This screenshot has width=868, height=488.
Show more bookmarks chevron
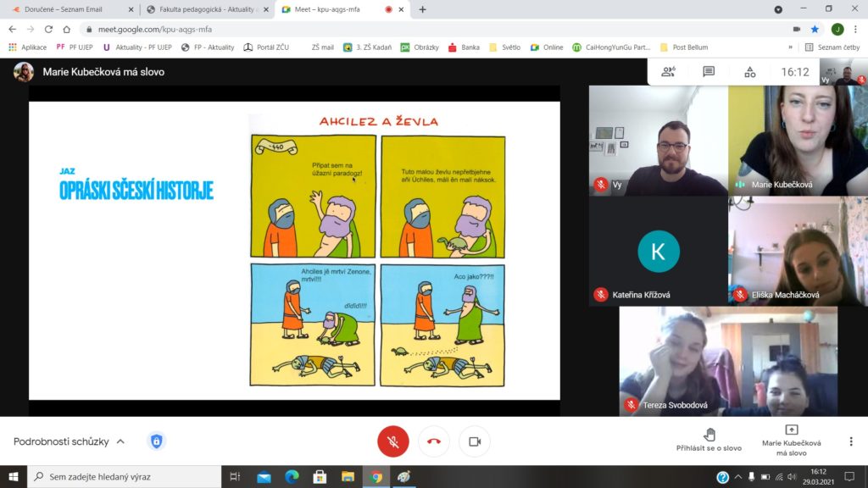[x=790, y=47]
